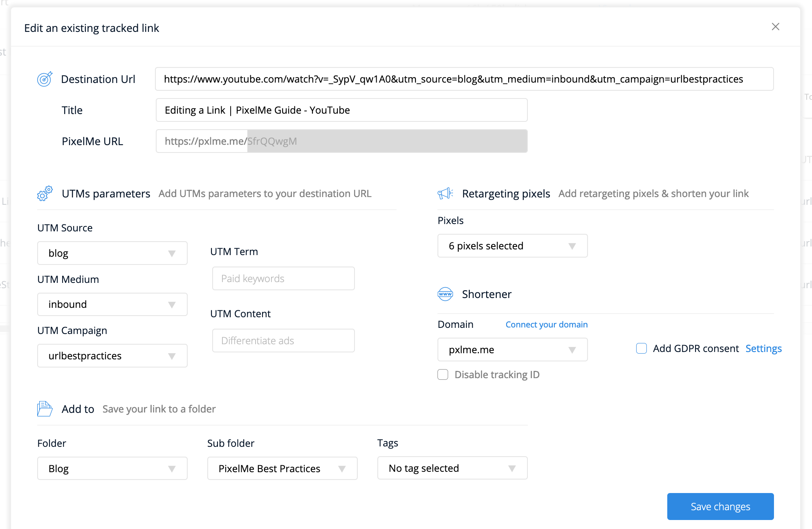Click the Shortener heading text

tap(487, 294)
